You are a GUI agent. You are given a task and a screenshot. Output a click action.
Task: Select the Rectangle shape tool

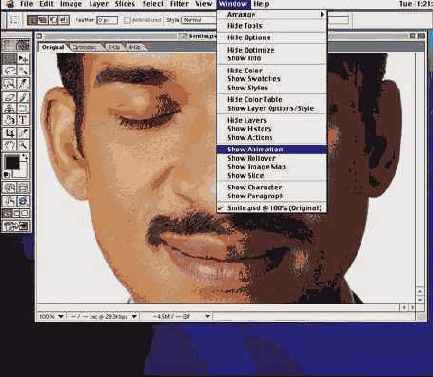23,108
